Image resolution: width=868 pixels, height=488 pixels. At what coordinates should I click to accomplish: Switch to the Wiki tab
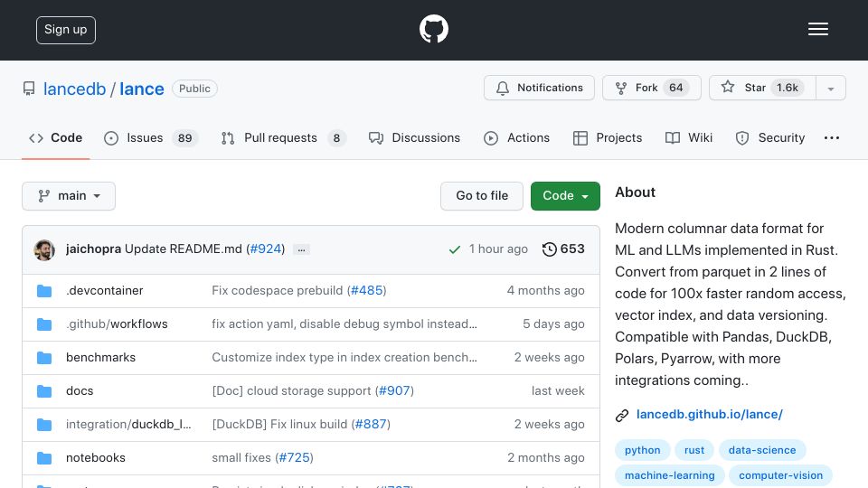[689, 137]
